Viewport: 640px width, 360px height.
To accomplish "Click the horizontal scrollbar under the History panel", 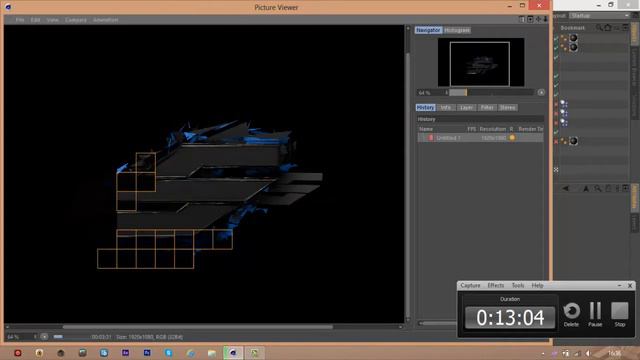I will click(437, 323).
